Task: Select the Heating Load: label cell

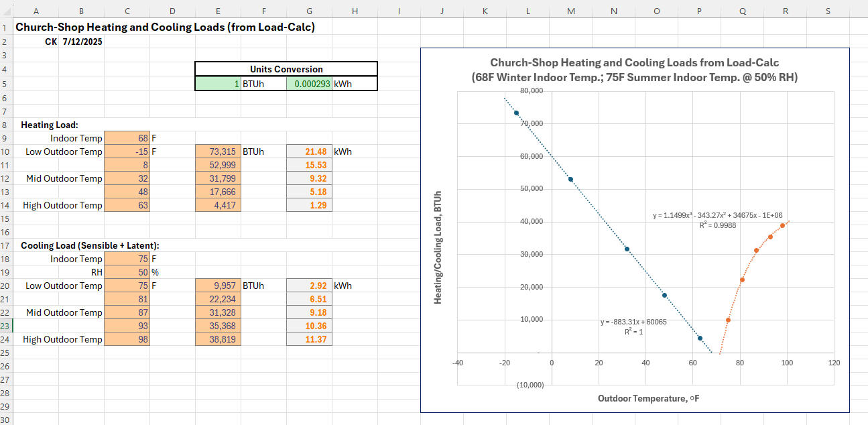Action: coord(50,125)
